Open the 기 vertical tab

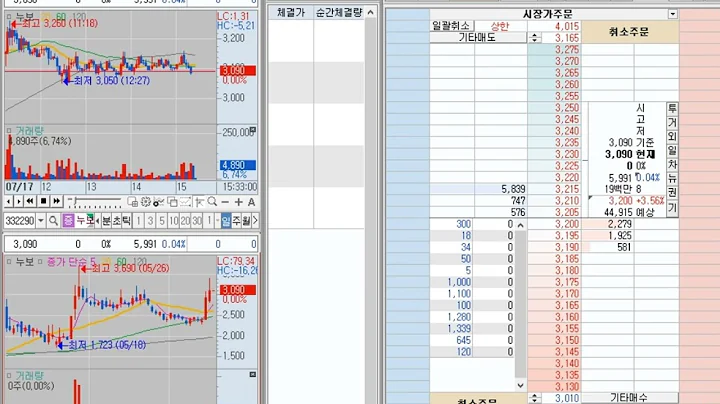tap(672, 208)
